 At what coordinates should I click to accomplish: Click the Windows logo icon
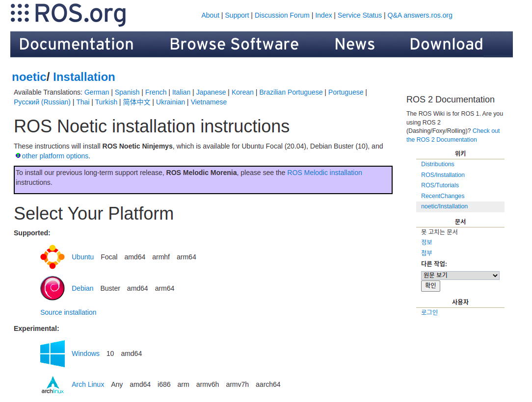(x=53, y=353)
